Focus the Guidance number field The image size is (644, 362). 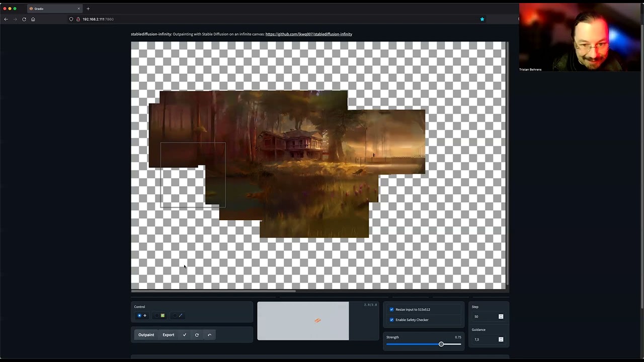(488, 339)
